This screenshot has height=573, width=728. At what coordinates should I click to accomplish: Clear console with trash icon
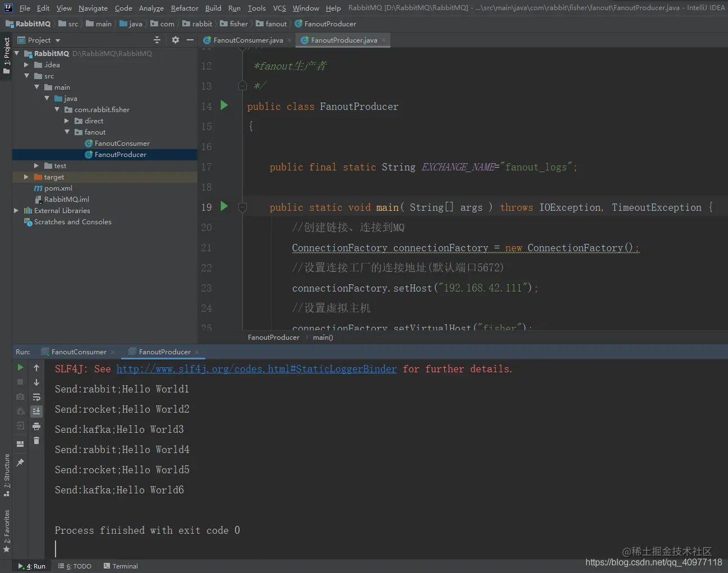(36, 441)
